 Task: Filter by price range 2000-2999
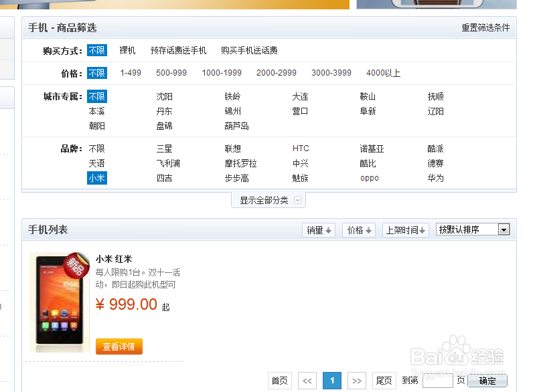[277, 73]
